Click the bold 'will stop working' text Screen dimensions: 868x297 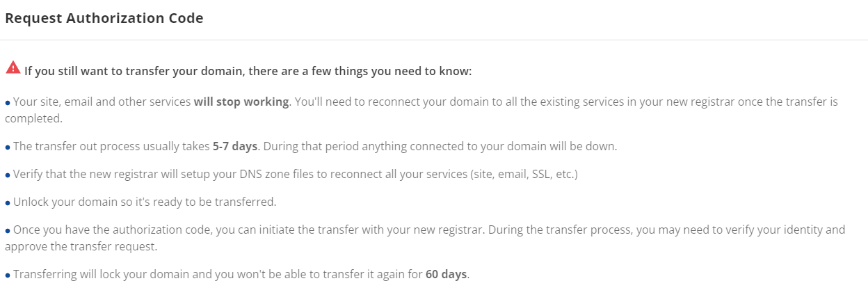pyautogui.click(x=241, y=102)
